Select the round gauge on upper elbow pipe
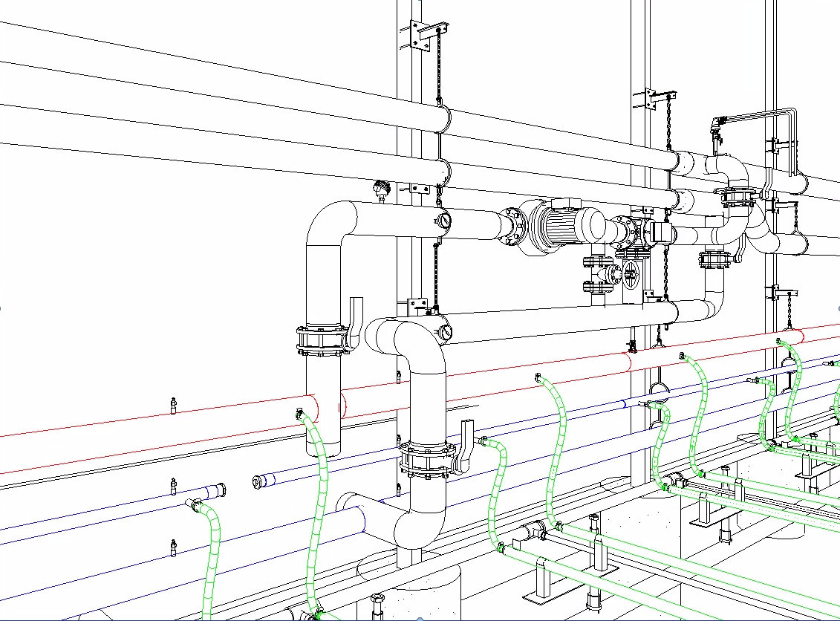 click(x=444, y=220)
